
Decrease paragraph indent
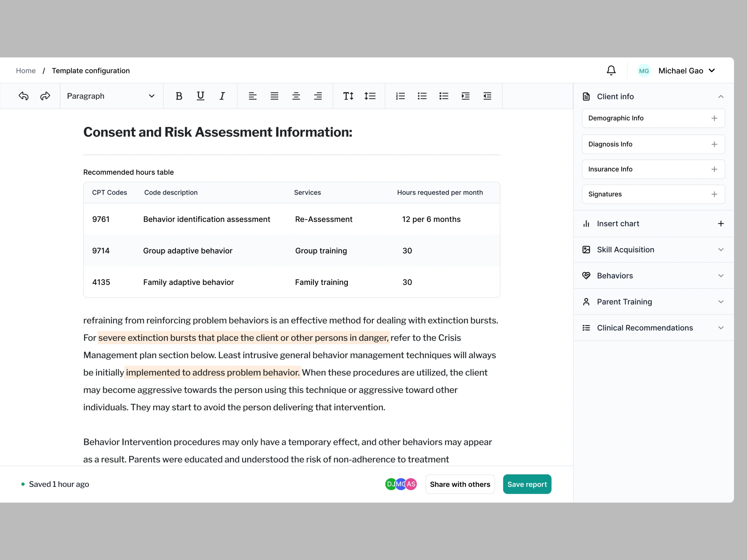coord(487,96)
